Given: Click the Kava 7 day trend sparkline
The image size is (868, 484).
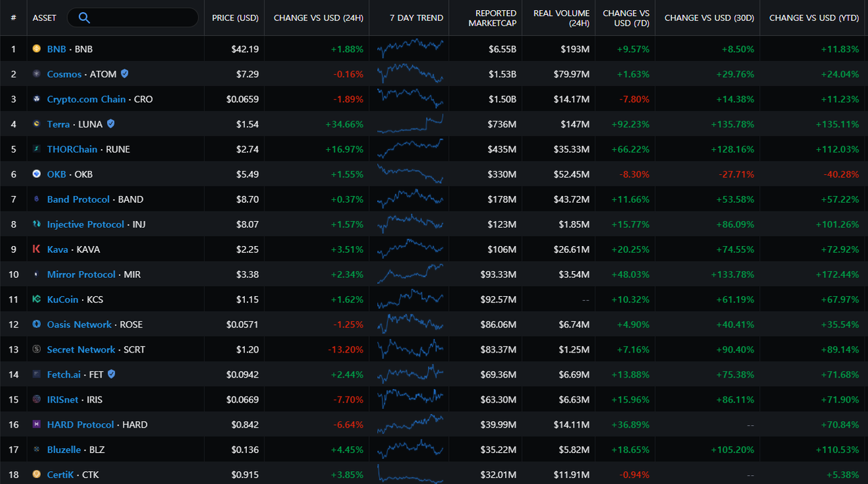Looking at the screenshot, I should [x=410, y=249].
